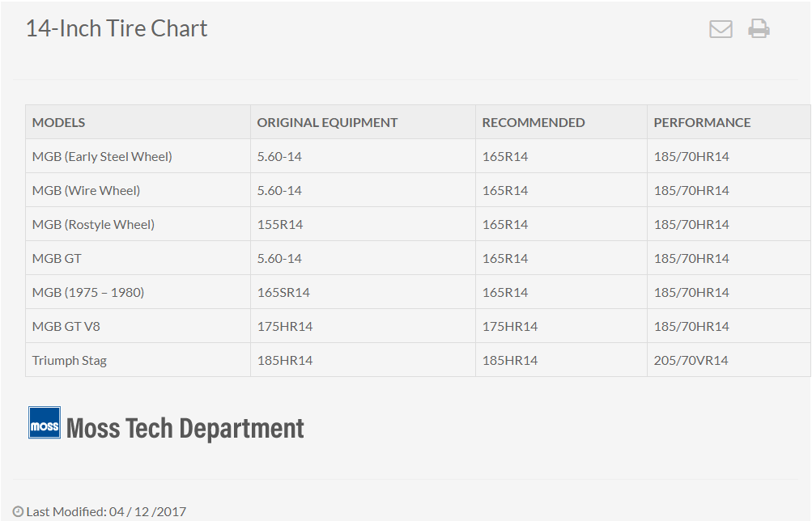Click the 165SR14 original equipment value
812x521 pixels.
click(283, 292)
